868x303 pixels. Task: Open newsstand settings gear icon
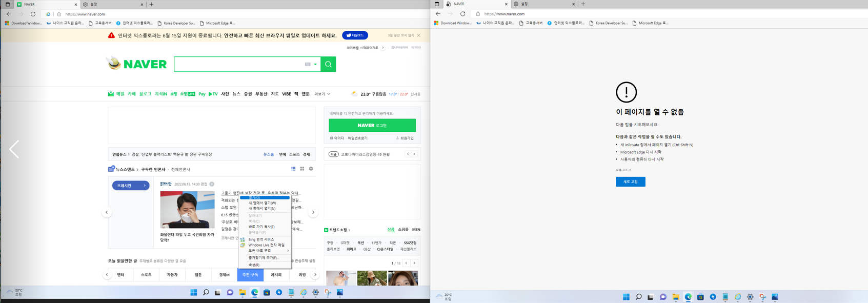(x=311, y=169)
